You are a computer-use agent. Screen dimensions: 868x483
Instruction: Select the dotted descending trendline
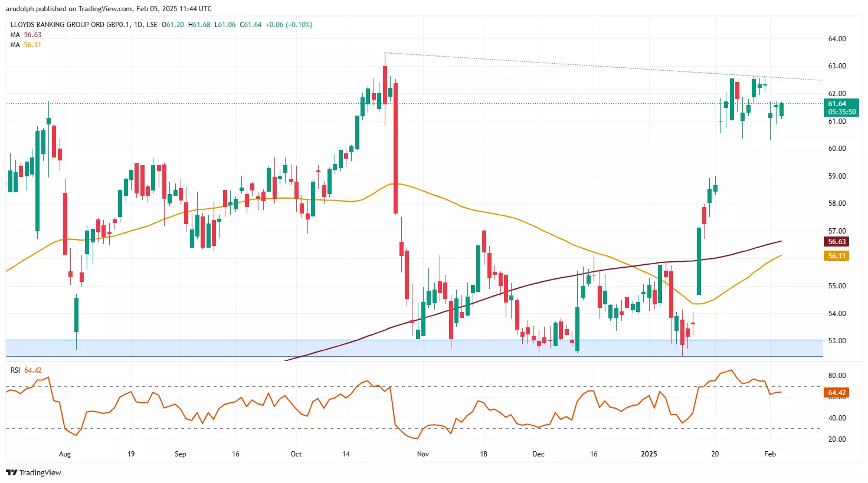tap(590, 64)
